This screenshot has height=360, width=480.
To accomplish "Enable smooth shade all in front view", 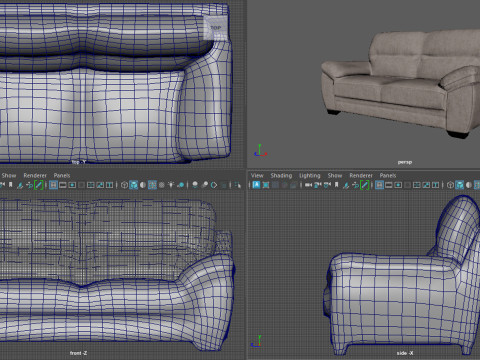I will tap(134, 185).
